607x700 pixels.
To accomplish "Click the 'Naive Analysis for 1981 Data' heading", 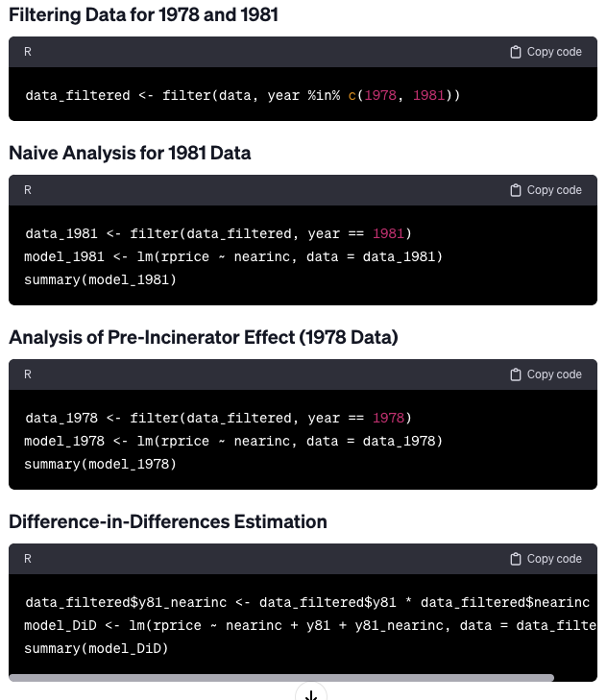I will click(x=130, y=153).
